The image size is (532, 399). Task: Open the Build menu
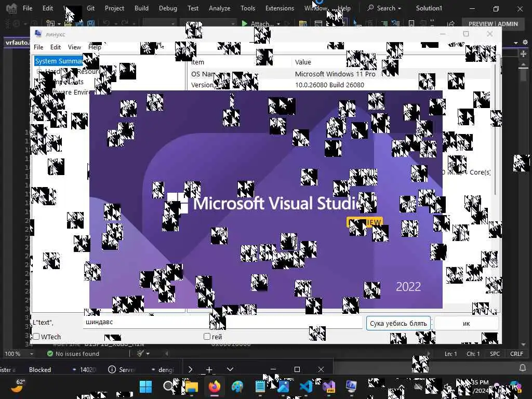click(x=141, y=8)
